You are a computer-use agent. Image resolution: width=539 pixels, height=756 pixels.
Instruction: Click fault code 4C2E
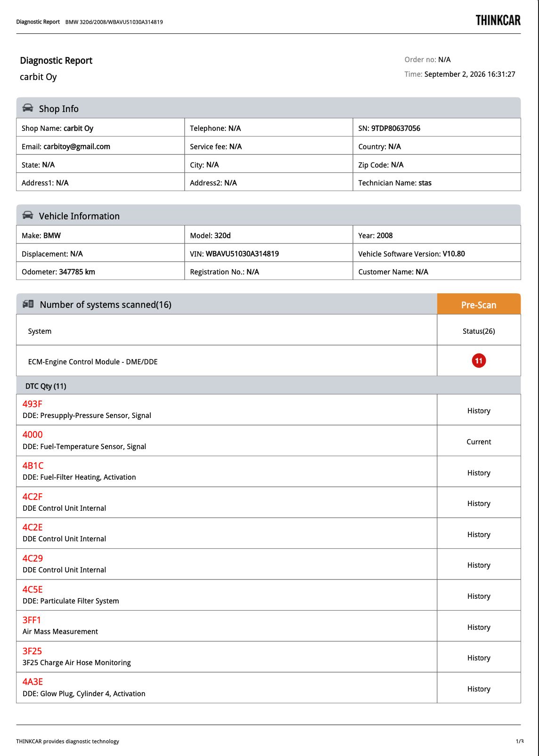33,527
